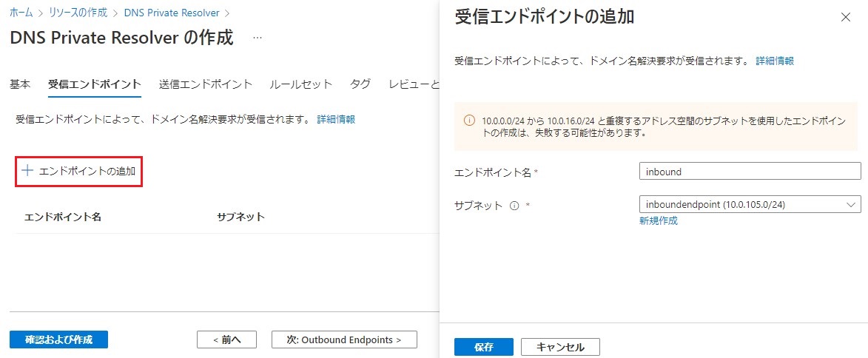
Task: Select the 受信エンドポイント tab
Action: point(94,84)
